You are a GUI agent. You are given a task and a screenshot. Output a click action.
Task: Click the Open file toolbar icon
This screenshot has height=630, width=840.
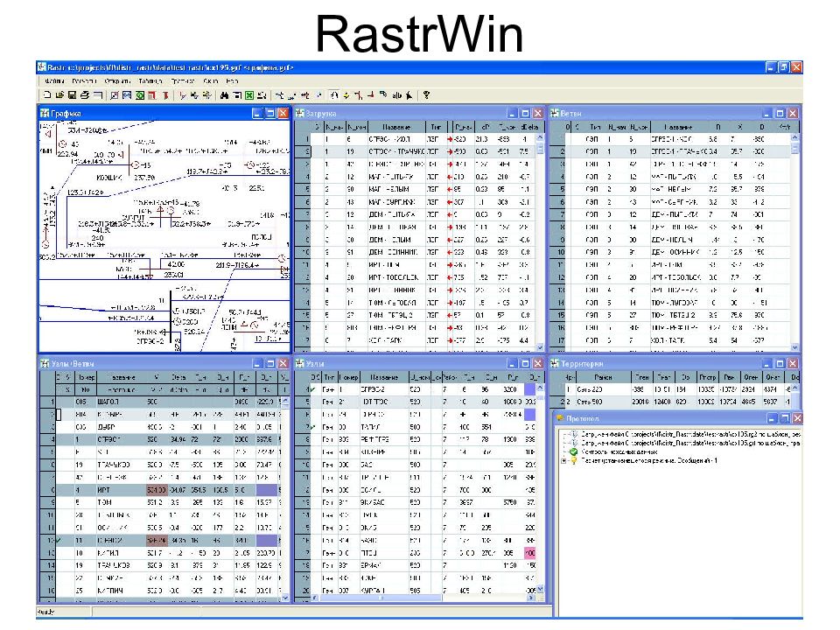pyautogui.click(x=59, y=95)
